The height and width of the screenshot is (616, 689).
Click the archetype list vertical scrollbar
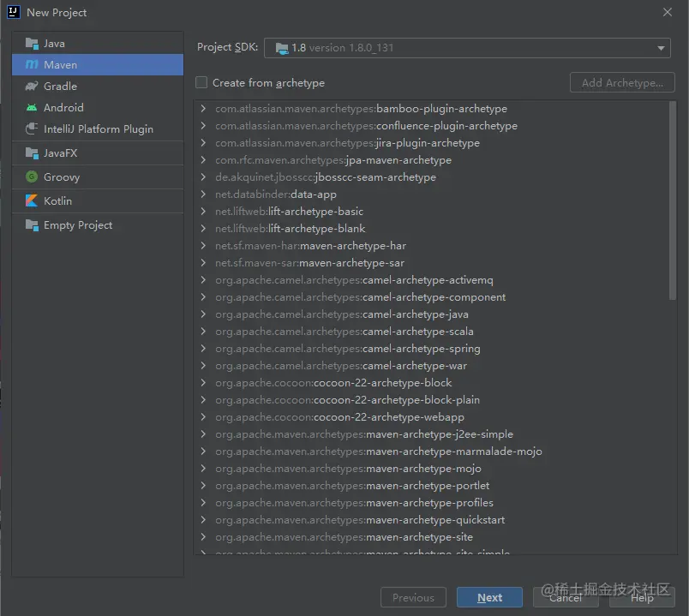673,200
